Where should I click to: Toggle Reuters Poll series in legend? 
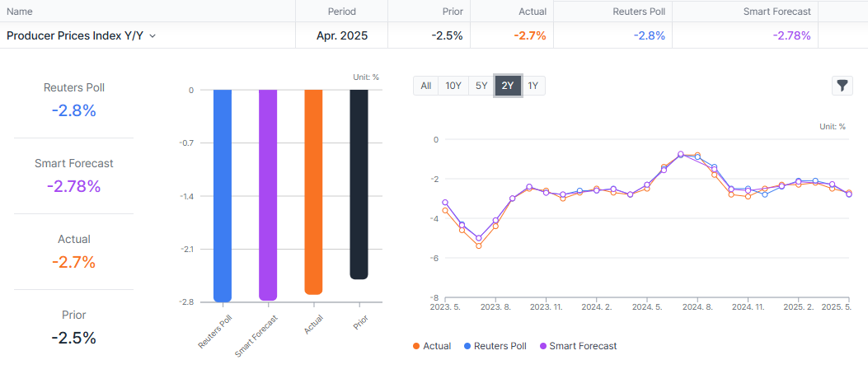tap(495, 346)
